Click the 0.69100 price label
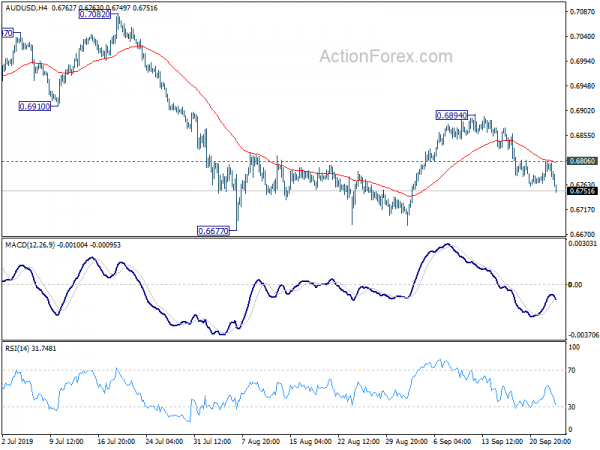 (35, 106)
